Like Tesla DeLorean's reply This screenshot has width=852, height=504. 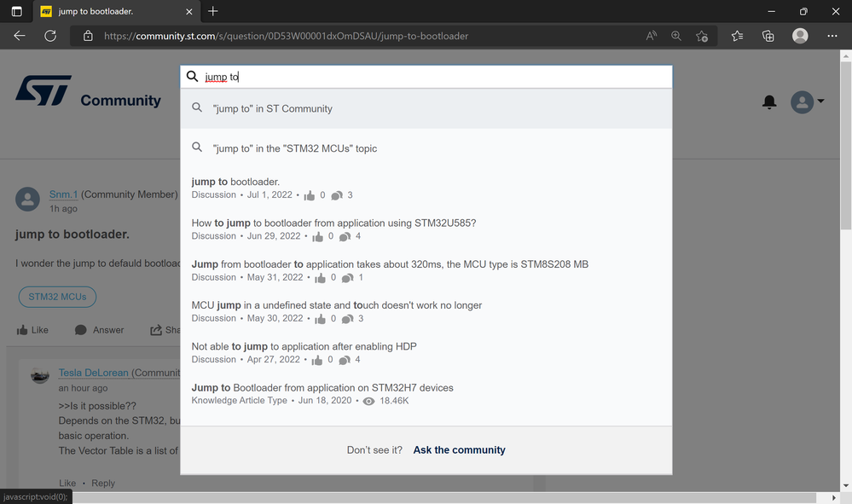(x=67, y=484)
